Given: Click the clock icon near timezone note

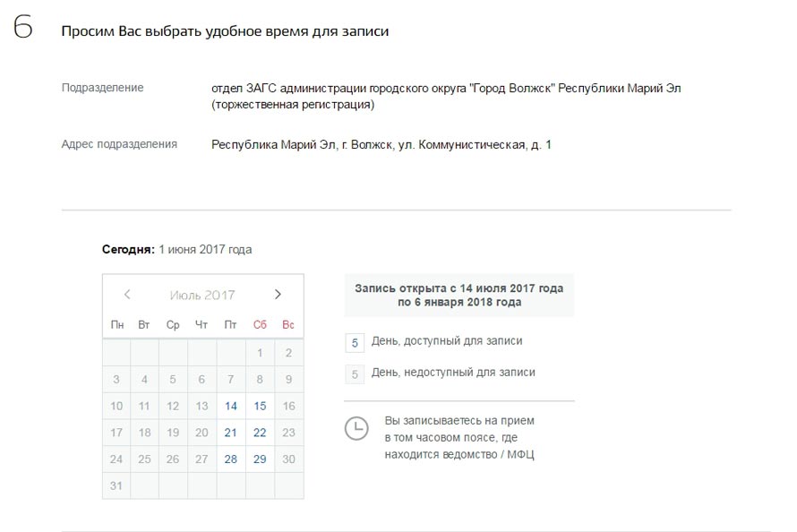Looking at the screenshot, I should click(x=356, y=428).
